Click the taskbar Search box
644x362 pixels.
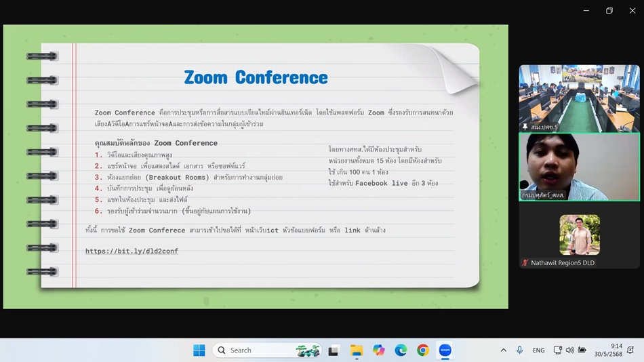coord(267,350)
